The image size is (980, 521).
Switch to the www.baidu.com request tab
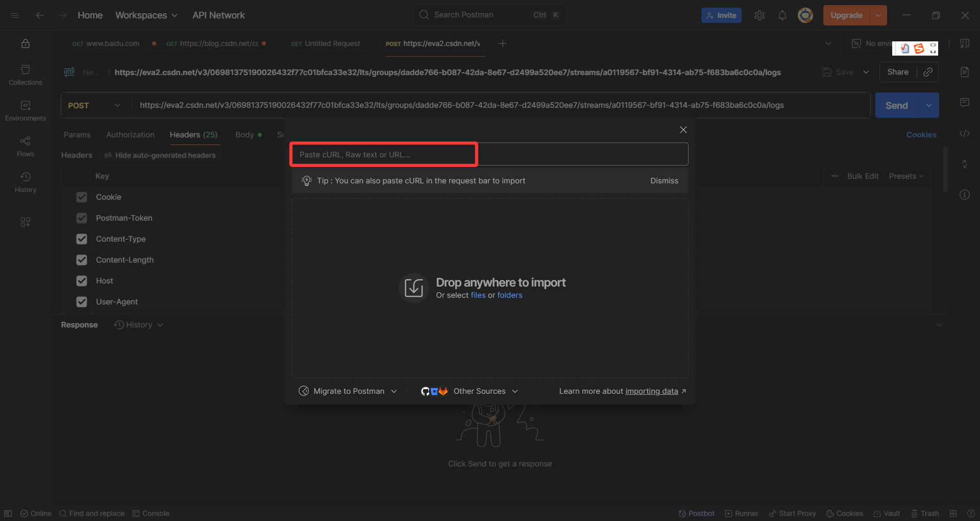[106, 43]
